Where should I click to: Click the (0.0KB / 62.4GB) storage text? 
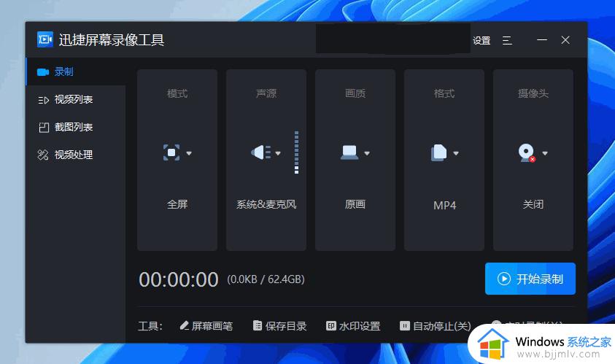pos(266,279)
